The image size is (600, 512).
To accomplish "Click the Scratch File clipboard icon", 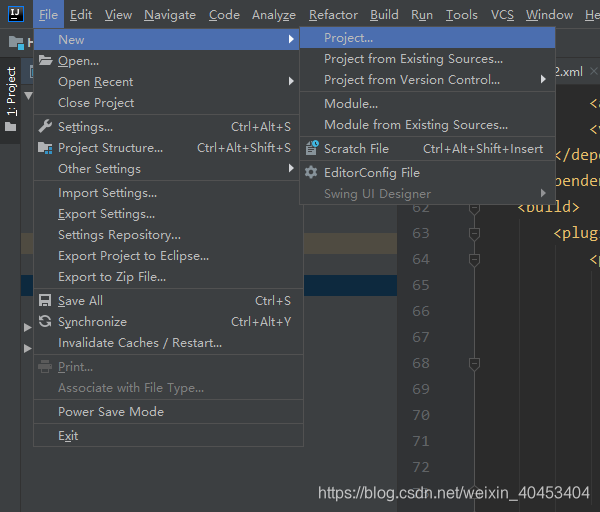I will click(312, 148).
